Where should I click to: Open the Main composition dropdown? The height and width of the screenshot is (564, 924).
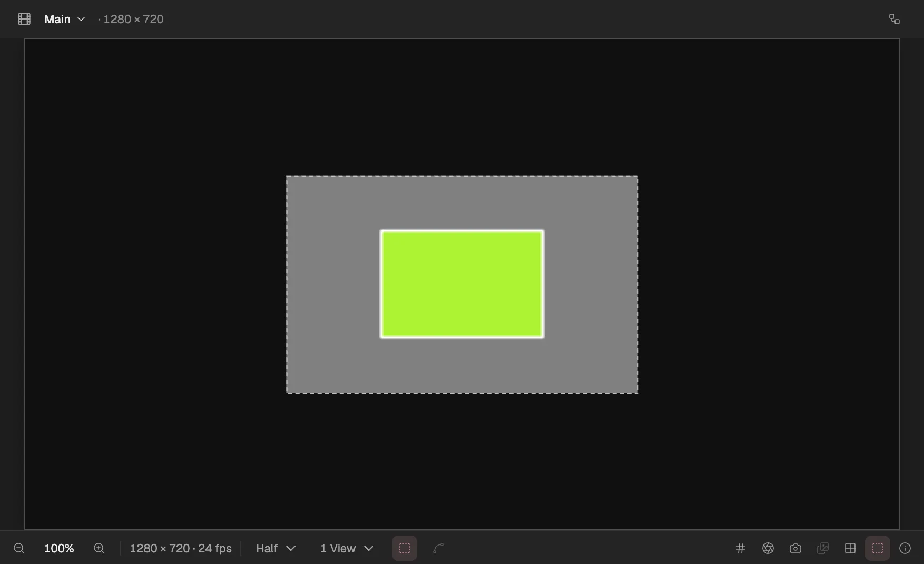point(65,19)
